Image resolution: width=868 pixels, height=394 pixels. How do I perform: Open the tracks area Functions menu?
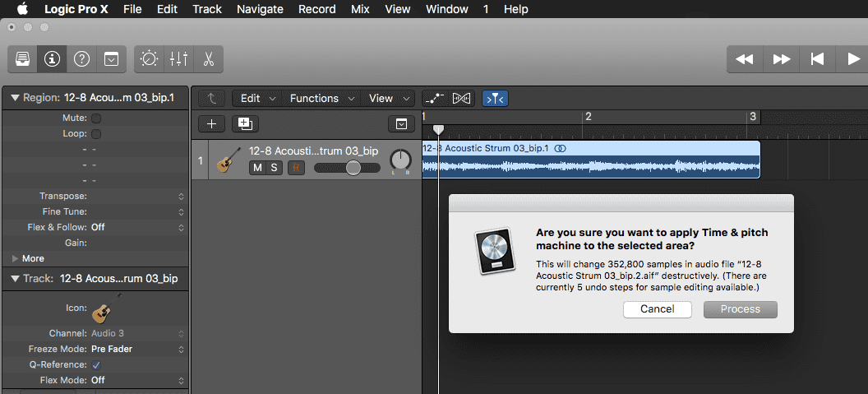tap(321, 99)
